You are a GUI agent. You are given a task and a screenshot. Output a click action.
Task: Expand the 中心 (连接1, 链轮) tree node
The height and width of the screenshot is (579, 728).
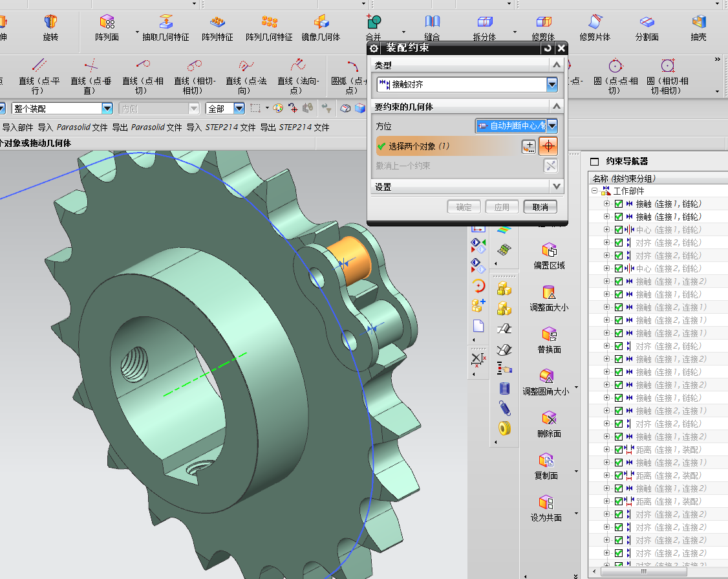coord(606,230)
